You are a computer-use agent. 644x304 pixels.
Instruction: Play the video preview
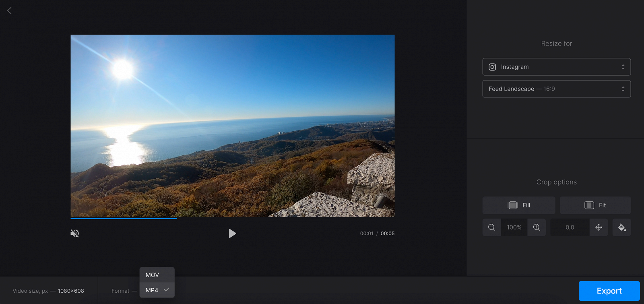click(x=232, y=234)
